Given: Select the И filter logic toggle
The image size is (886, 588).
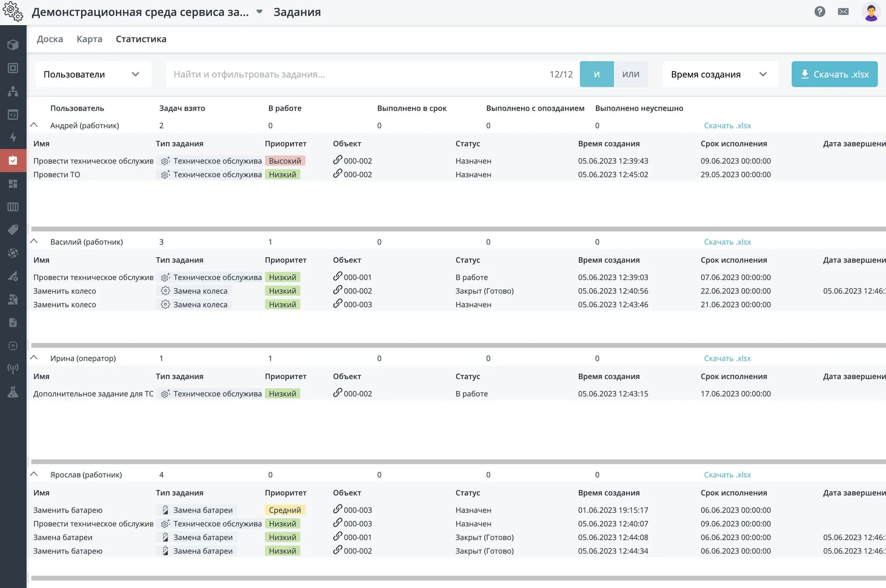Looking at the screenshot, I should [596, 74].
